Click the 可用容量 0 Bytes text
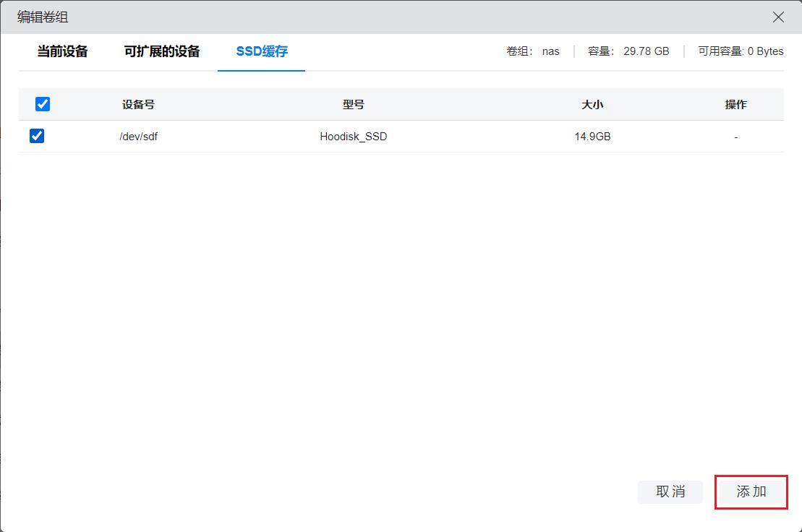The height and width of the screenshot is (532, 802). [x=741, y=51]
